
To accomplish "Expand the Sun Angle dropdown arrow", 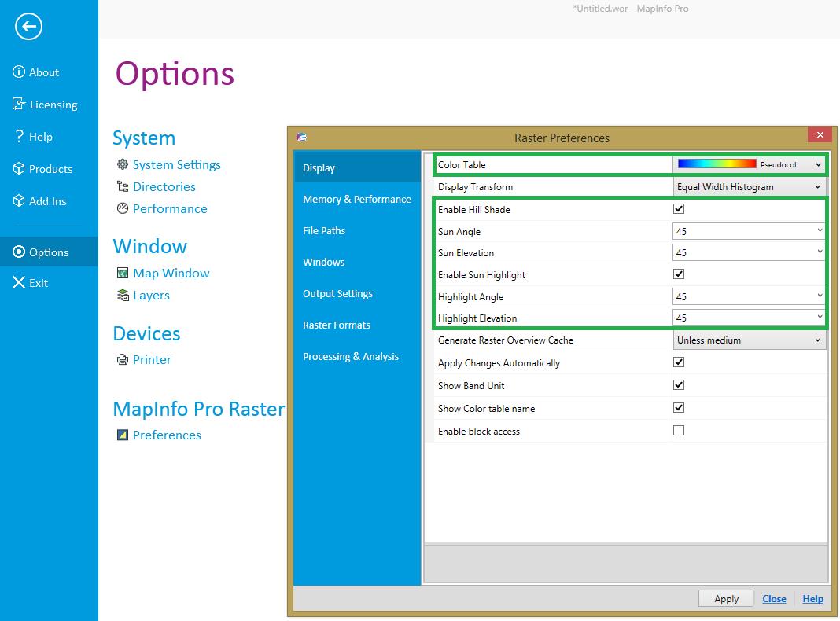I will [819, 230].
